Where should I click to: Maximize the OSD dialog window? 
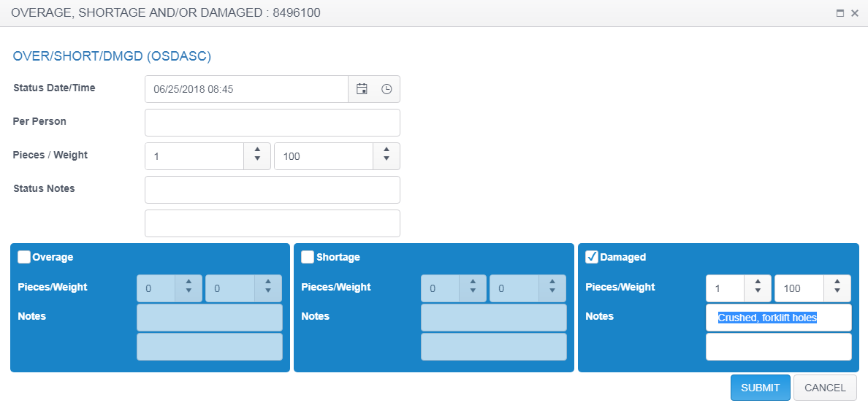pos(840,13)
